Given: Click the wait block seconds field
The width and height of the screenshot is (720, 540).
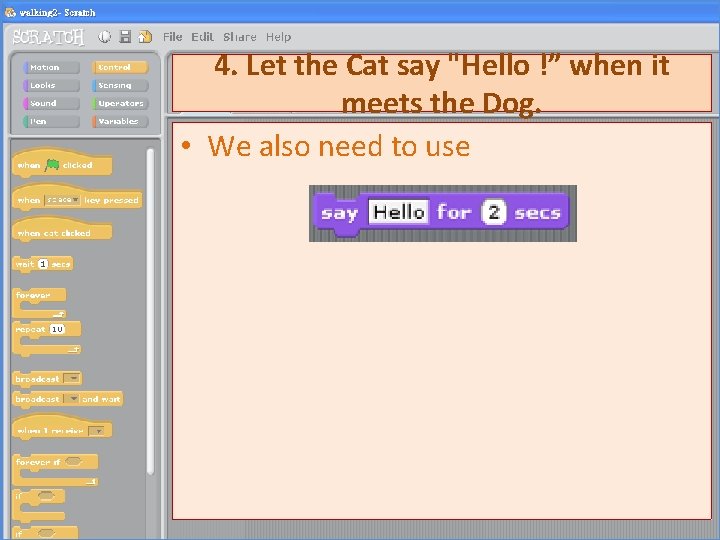Looking at the screenshot, I should coord(43,264).
